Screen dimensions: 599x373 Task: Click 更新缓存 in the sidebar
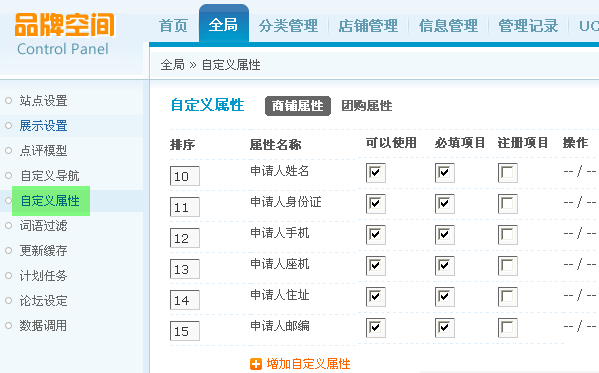44,251
